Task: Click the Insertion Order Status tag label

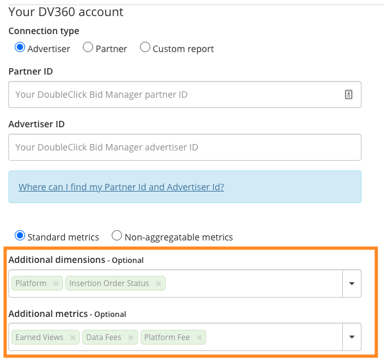Action: tap(109, 283)
